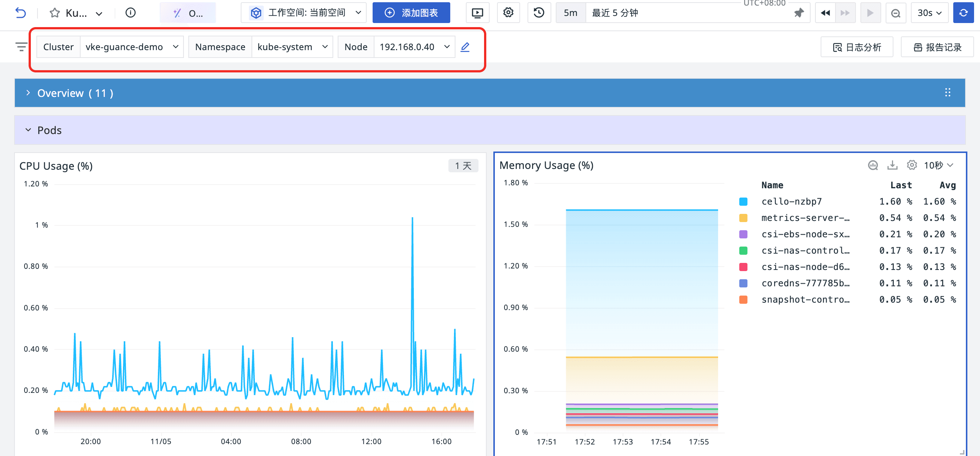
Task: Open 日志分析 log analysis
Action: coord(856,47)
